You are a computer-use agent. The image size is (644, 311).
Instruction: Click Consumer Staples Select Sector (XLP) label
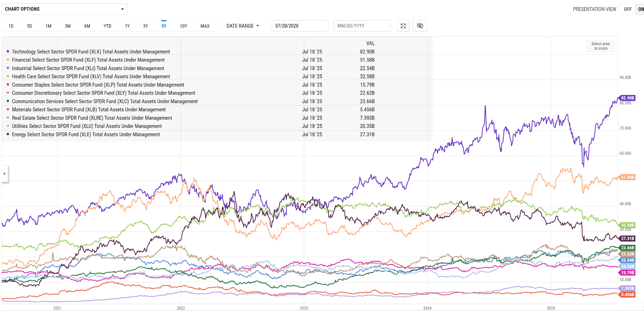click(98, 85)
